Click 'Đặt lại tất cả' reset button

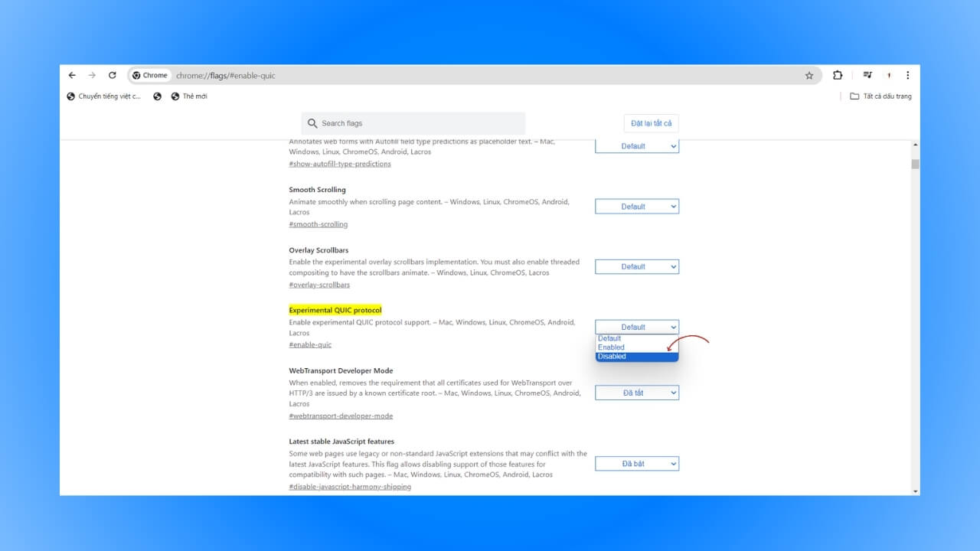[651, 123]
